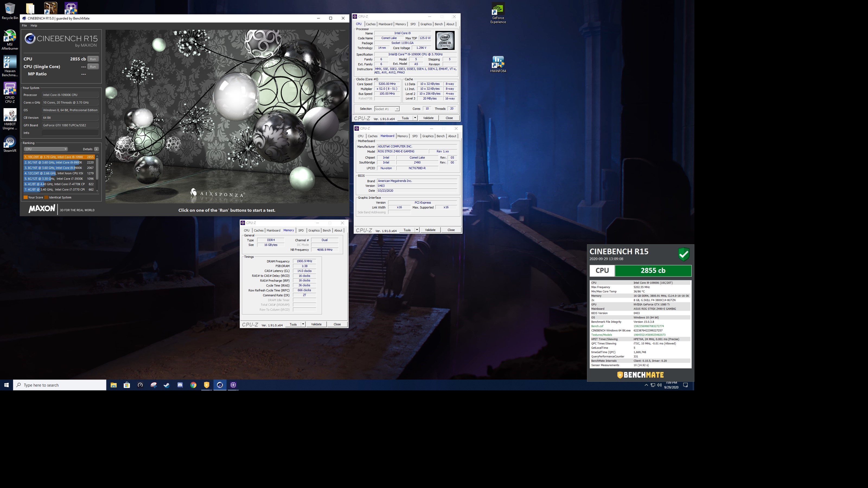Screen dimensions: 868x488
Task: Open MSI Afterburner desktop shortcut
Action: 10,40
